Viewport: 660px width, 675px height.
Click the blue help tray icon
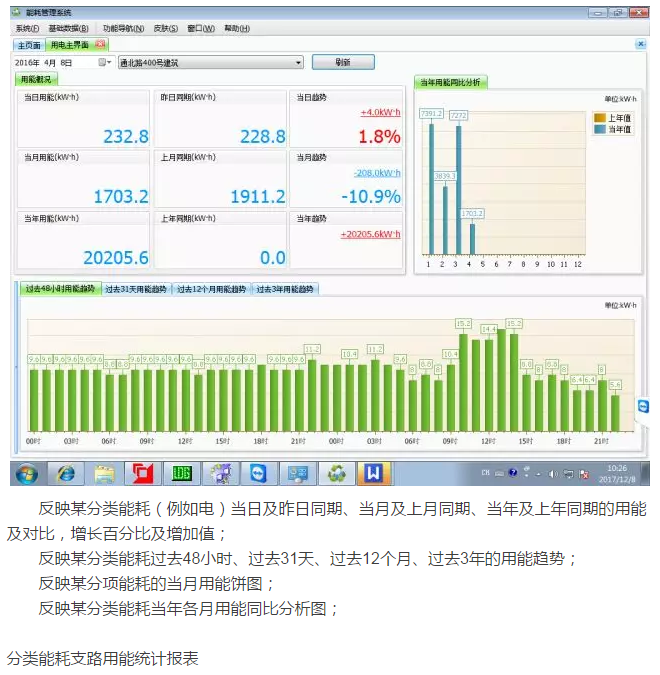tap(513, 473)
